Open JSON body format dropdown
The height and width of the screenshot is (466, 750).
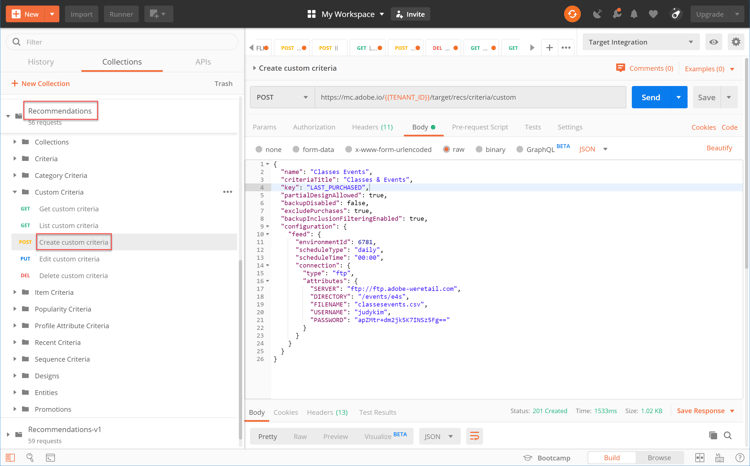pos(593,149)
